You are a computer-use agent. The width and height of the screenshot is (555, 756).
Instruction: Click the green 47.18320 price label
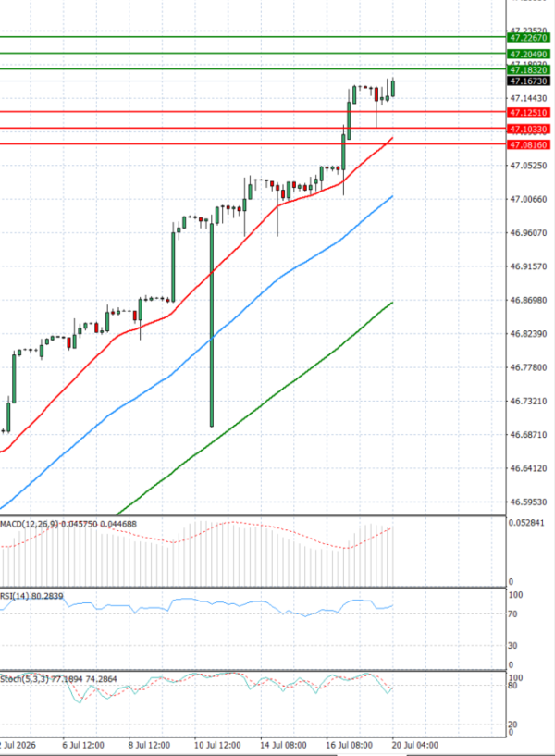point(528,70)
